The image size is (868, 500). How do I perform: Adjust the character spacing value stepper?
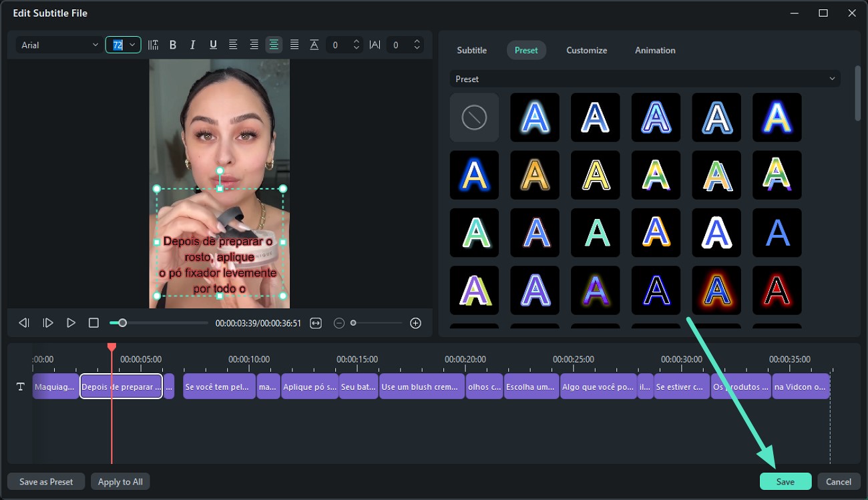pyautogui.click(x=417, y=45)
